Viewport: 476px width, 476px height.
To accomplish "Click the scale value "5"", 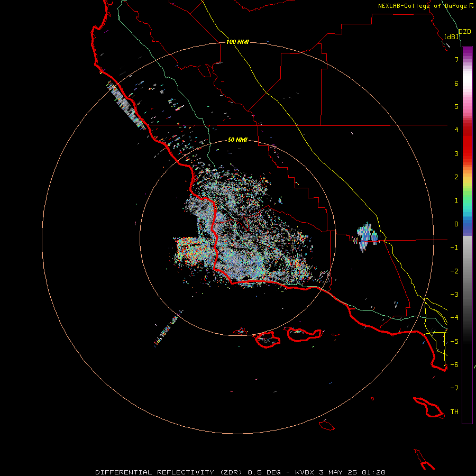I will pos(456,106).
